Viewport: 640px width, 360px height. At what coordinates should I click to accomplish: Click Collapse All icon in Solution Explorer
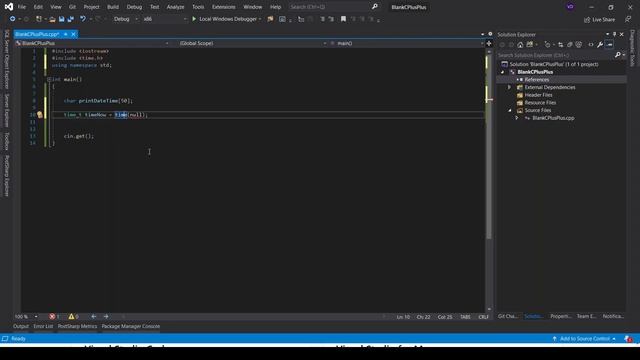569,44
